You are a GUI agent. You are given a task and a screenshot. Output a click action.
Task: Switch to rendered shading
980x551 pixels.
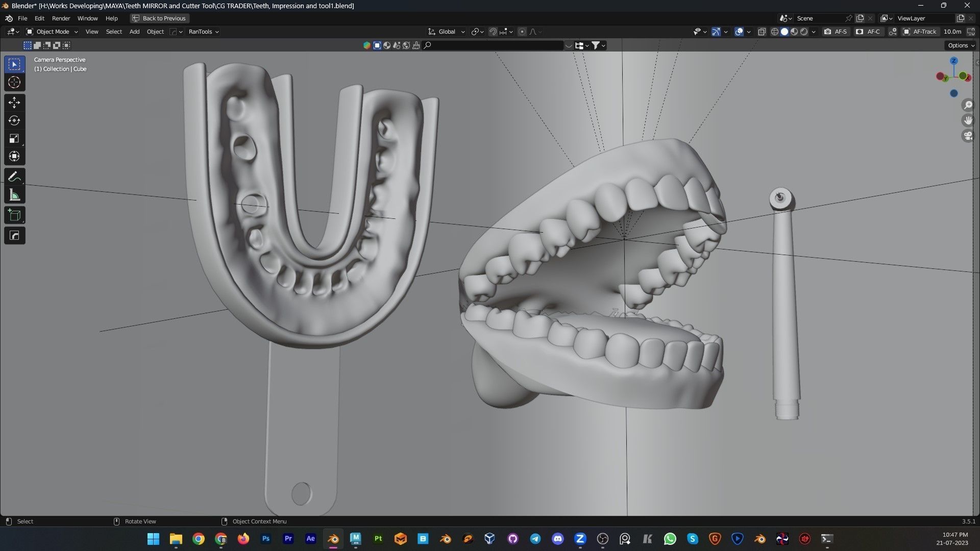(804, 32)
